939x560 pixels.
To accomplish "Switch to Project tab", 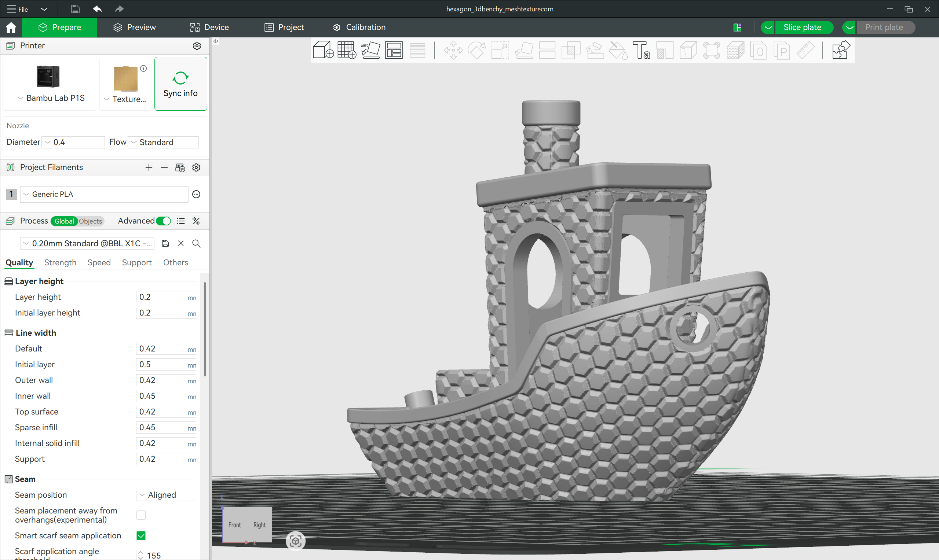I will pyautogui.click(x=284, y=27).
